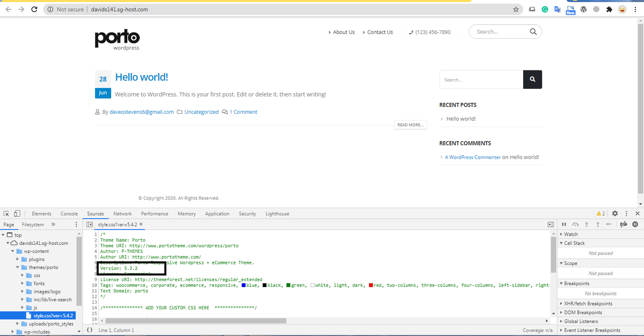Screen dimensions: 644x336
Task: Click the READ MORE... button
Action: [x=411, y=125]
